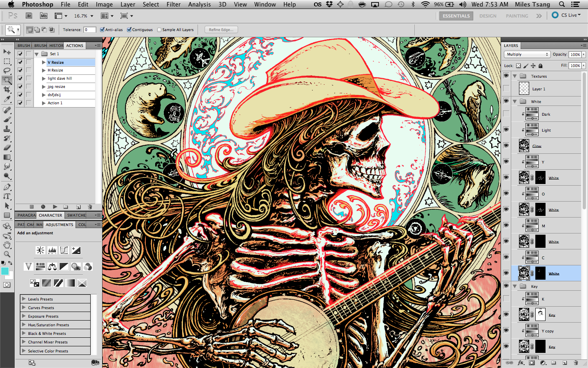Viewport: 588px width, 368px height.
Task: Select the Clone Stamp tool
Action: (7, 129)
